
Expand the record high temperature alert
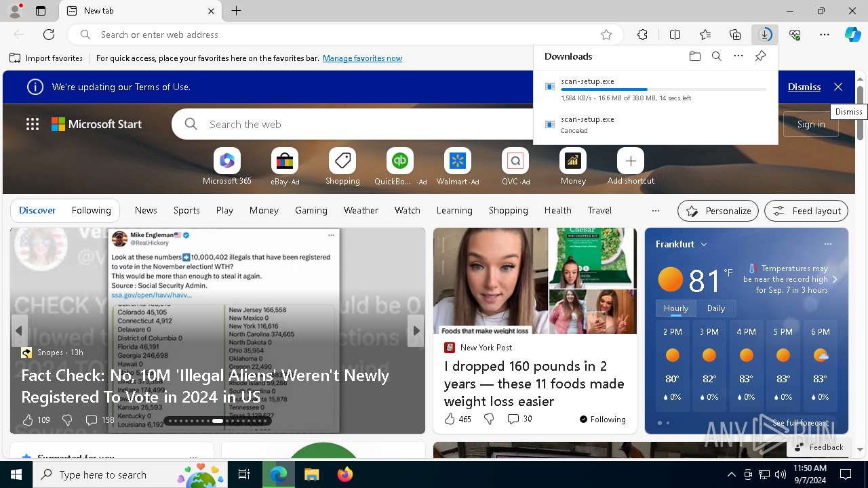coord(835,279)
